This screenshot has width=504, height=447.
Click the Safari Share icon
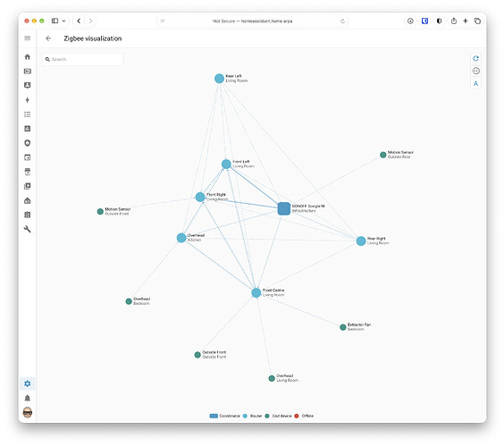point(454,21)
